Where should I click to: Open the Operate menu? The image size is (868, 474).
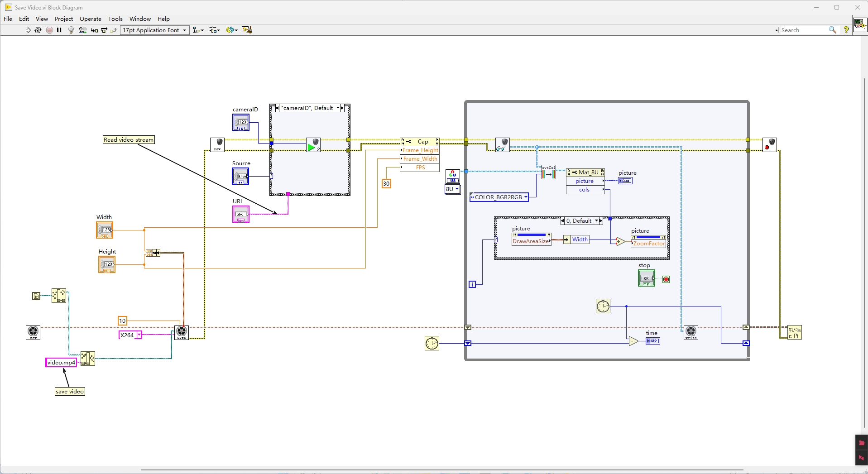pyautogui.click(x=90, y=19)
